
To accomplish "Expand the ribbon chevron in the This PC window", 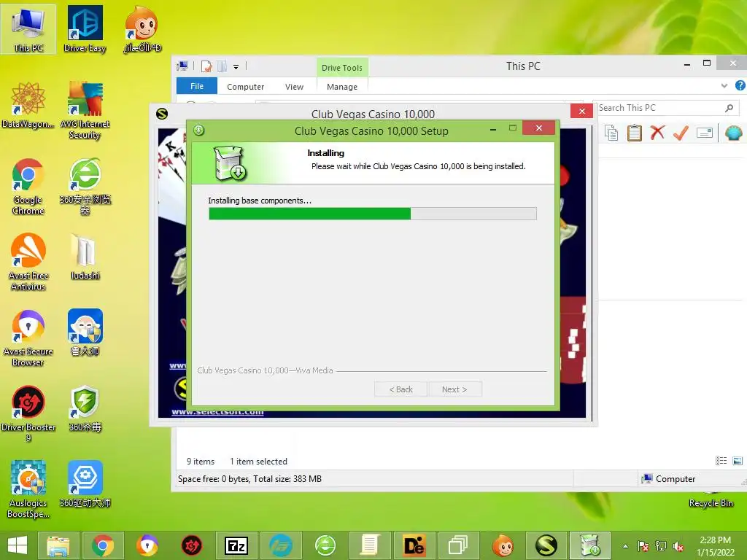I will (724, 86).
